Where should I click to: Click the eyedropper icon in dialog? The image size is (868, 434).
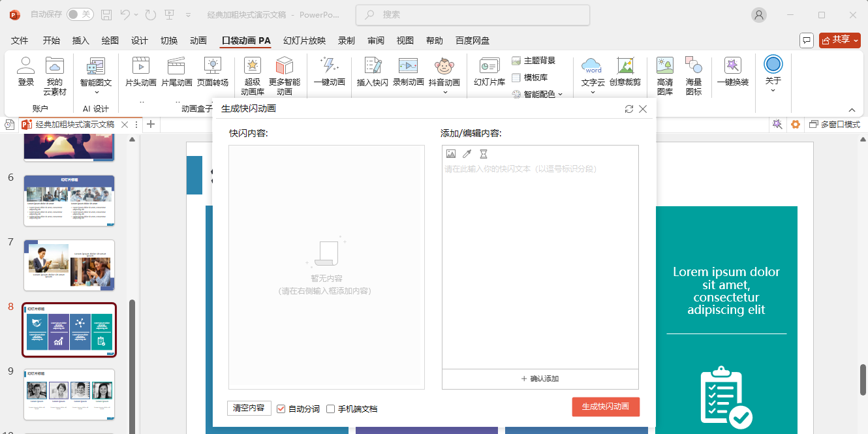point(467,154)
